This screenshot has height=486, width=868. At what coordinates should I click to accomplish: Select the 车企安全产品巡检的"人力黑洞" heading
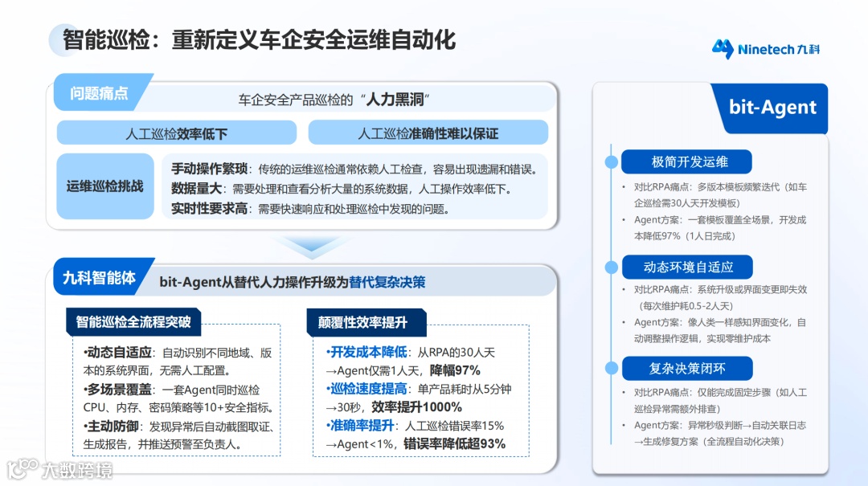334,100
